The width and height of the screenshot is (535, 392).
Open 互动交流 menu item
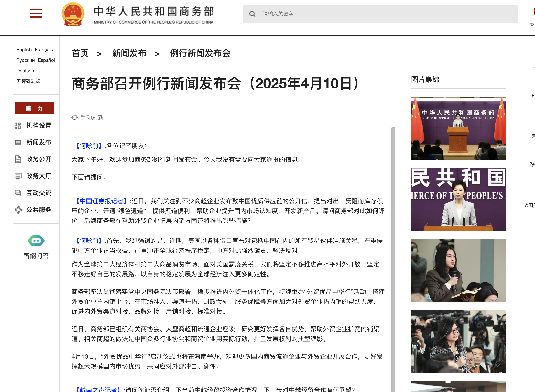[39, 193]
